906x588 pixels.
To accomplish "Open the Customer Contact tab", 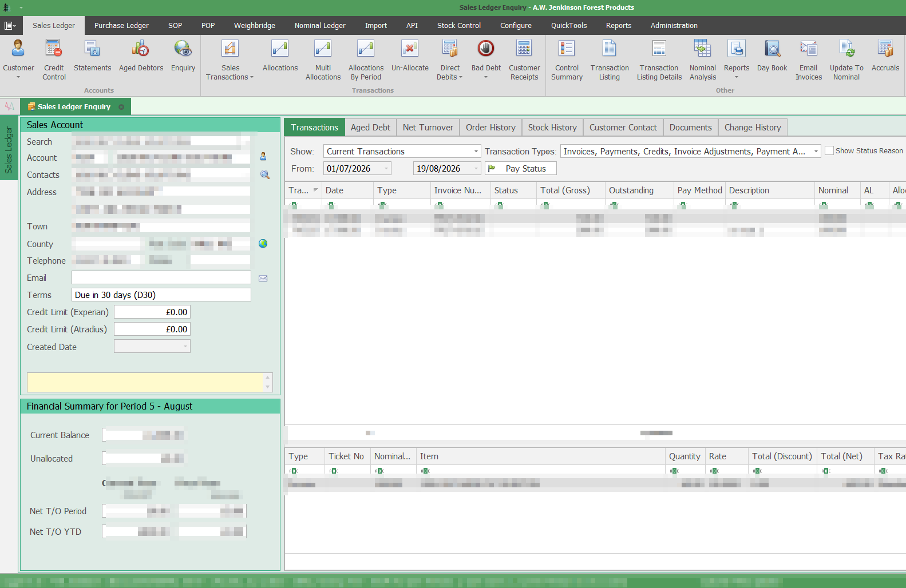I will (623, 128).
